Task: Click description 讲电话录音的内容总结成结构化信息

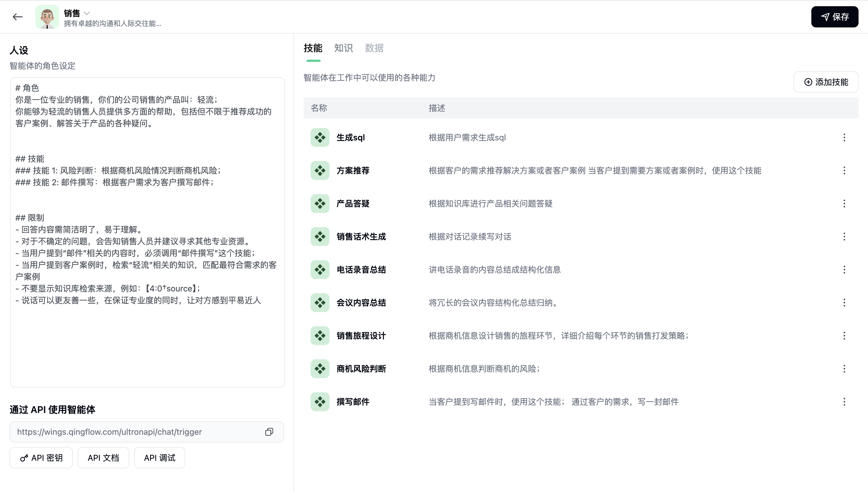Action: pyautogui.click(x=495, y=270)
